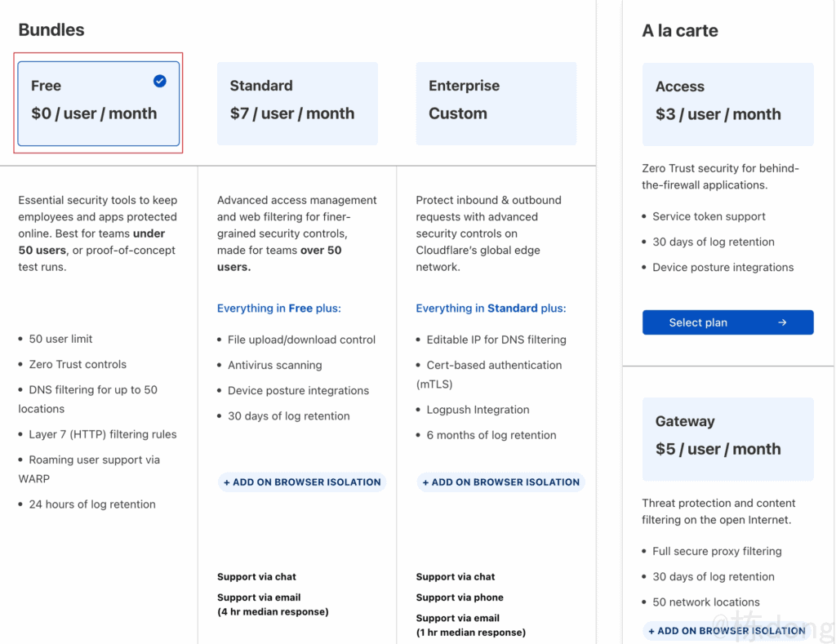Viewport: 836px width, 644px height.
Task: Add on Browser Isolation for Enterprise plan
Action: pyautogui.click(x=500, y=482)
